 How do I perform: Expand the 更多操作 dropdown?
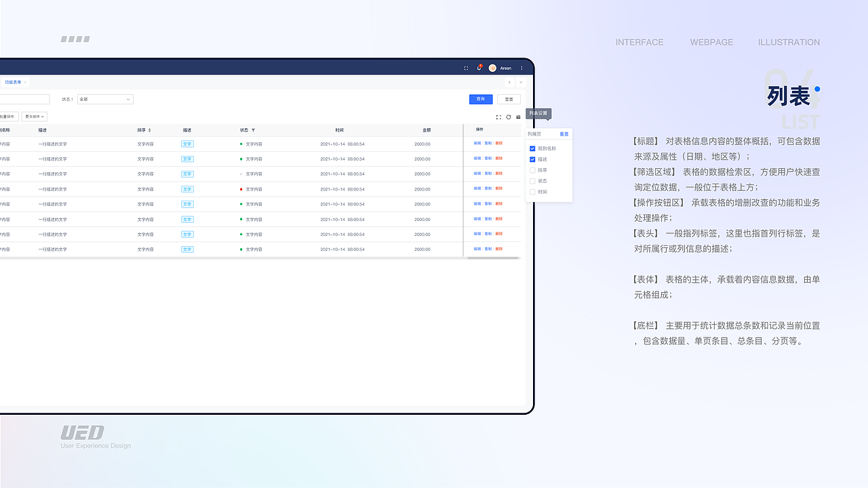tap(34, 117)
